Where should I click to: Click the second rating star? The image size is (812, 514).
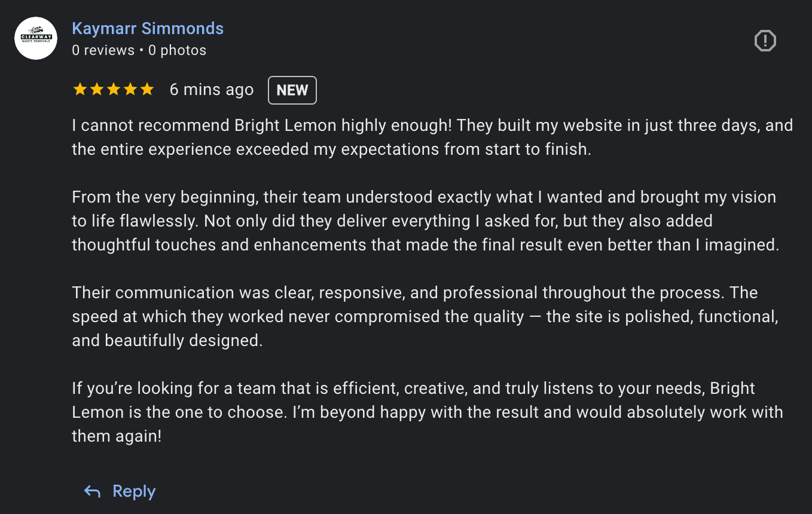[x=96, y=90]
